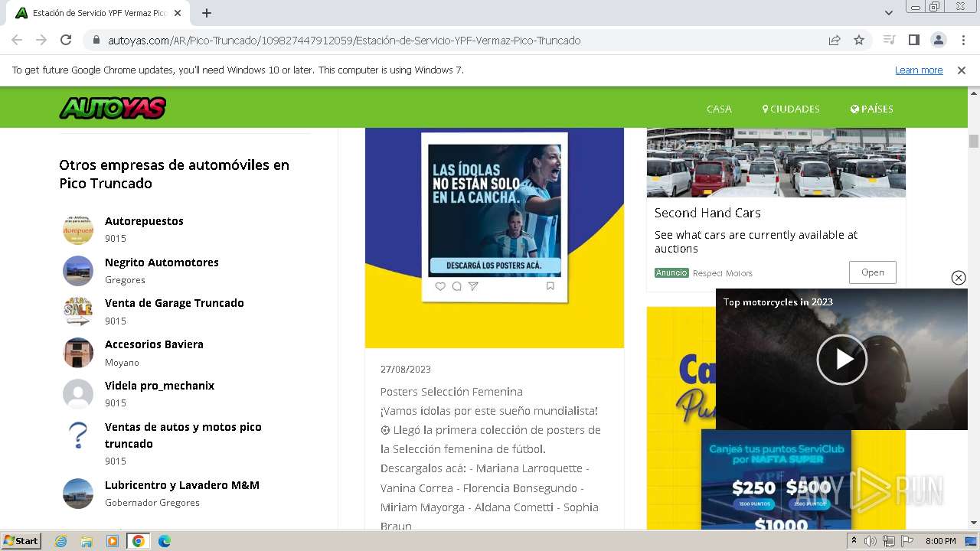The height and width of the screenshot is (551, 980).
Task: Click the Accesorios Baviera thumbnail
Action: pyautogui.click(x=77, y=353)
